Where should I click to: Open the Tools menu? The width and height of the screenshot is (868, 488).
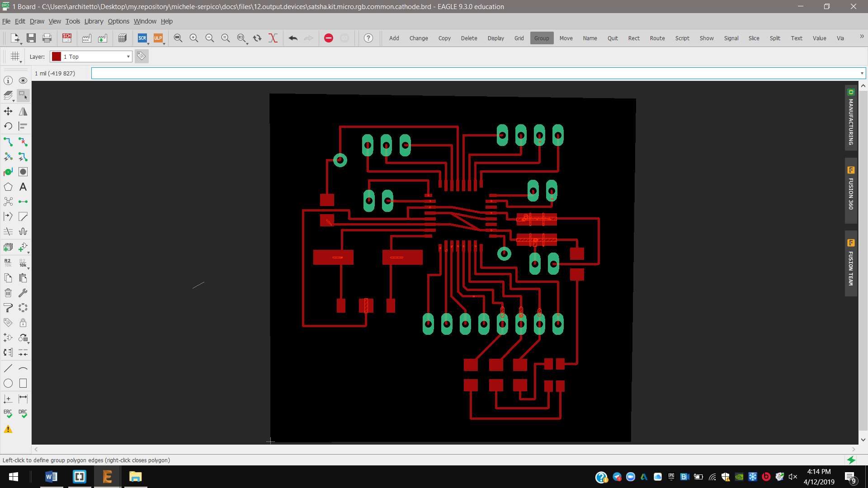(x=72, y=21)
